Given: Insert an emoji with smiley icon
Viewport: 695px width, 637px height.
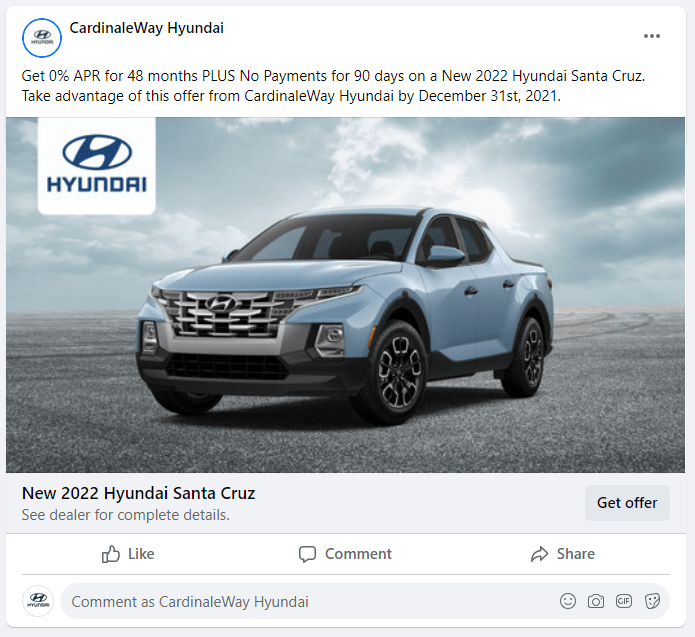Looking at the screenshot, I should click(x=568, y=601).
